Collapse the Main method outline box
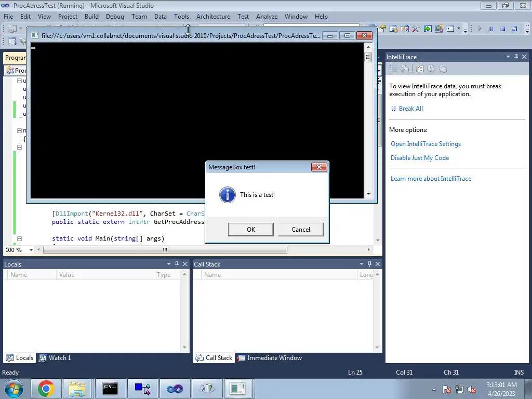Screen dimensions: 532x399 click(19, 238)
